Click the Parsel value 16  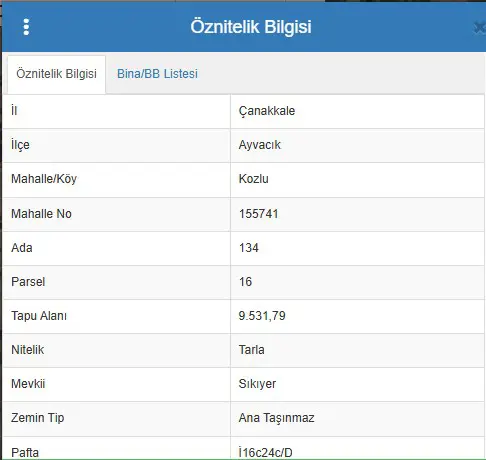pos(245,282)
